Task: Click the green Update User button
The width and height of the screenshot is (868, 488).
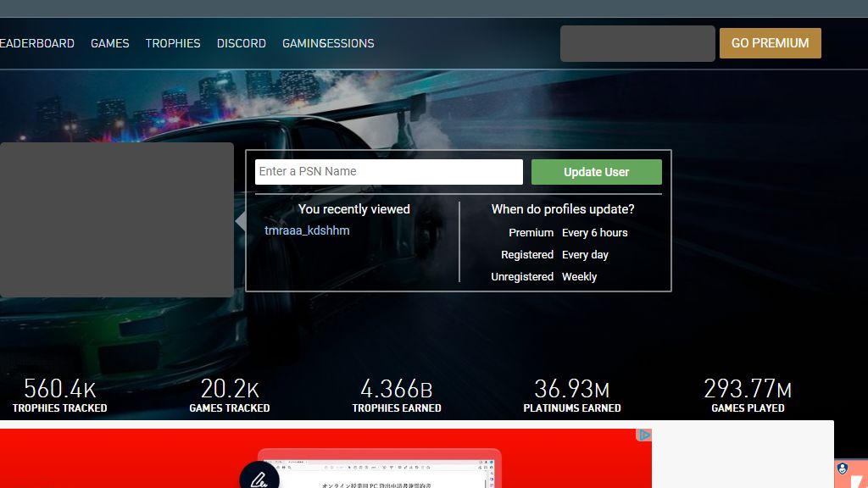Action: [596, 172]
